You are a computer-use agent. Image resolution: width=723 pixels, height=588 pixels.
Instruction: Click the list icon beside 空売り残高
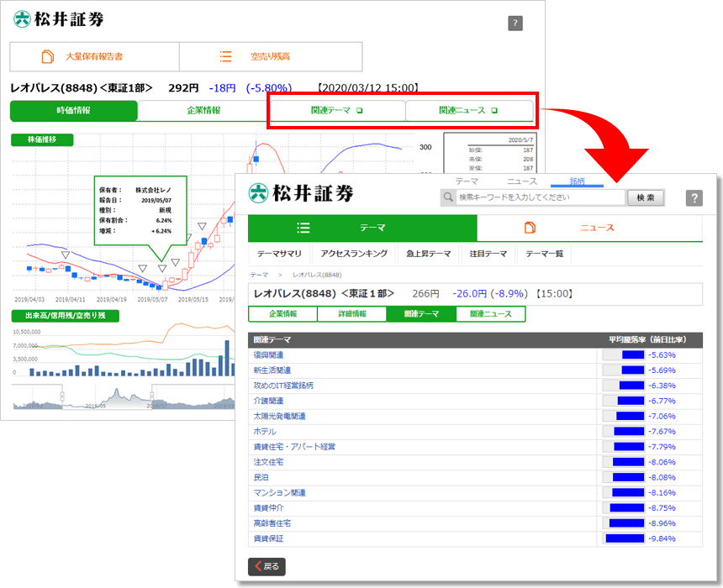click(225, 56)
